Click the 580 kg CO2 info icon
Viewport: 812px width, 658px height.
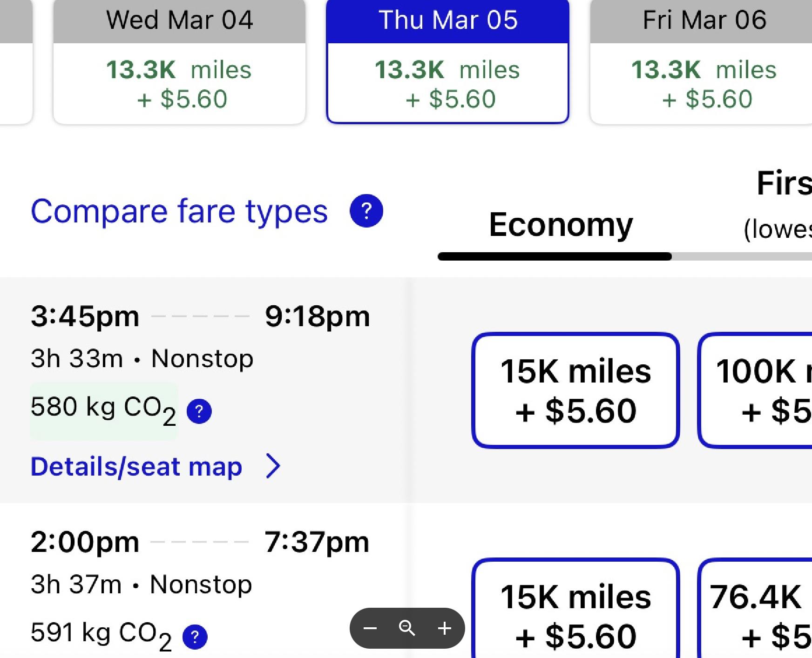tap(199, 411)
